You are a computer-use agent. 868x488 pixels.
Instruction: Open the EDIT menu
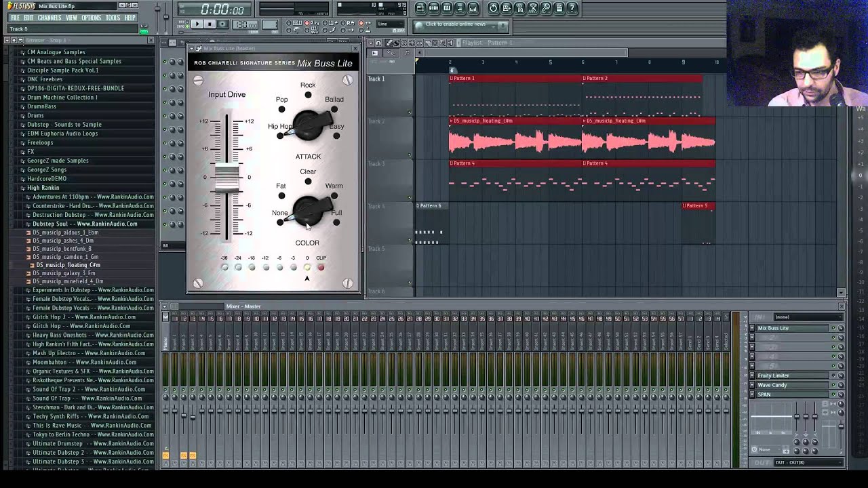point(28,18)
